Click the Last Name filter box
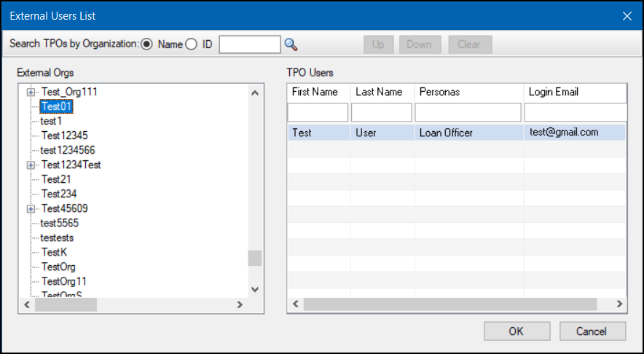 [x=381, y=112]
